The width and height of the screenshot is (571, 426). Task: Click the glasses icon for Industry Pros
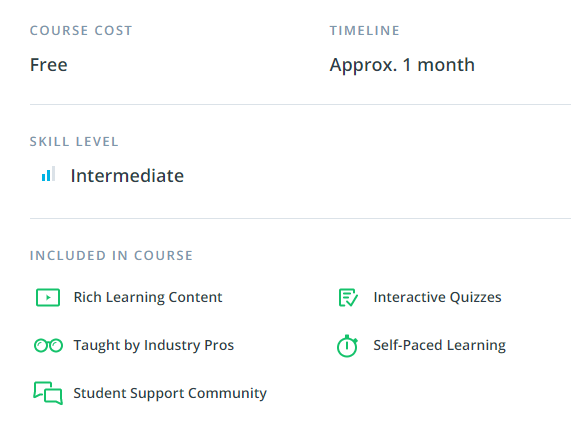pyautogui.click(x=48, y=345)
